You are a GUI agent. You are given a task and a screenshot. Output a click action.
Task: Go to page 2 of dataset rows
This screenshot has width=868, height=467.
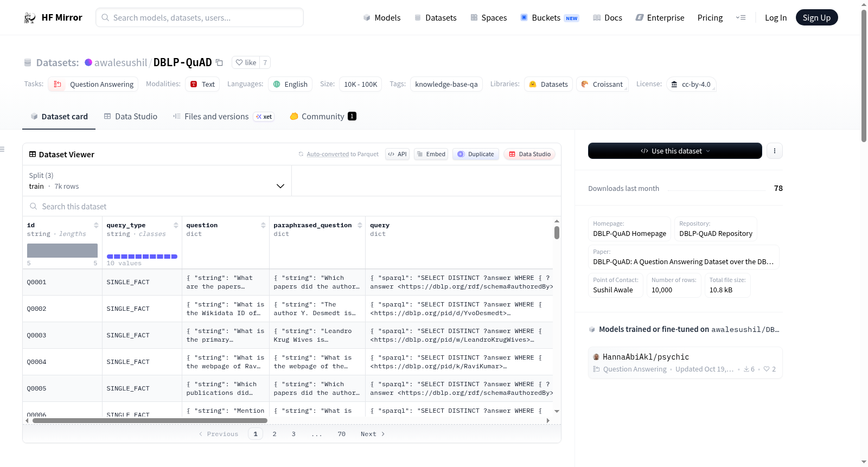[275, 434]
